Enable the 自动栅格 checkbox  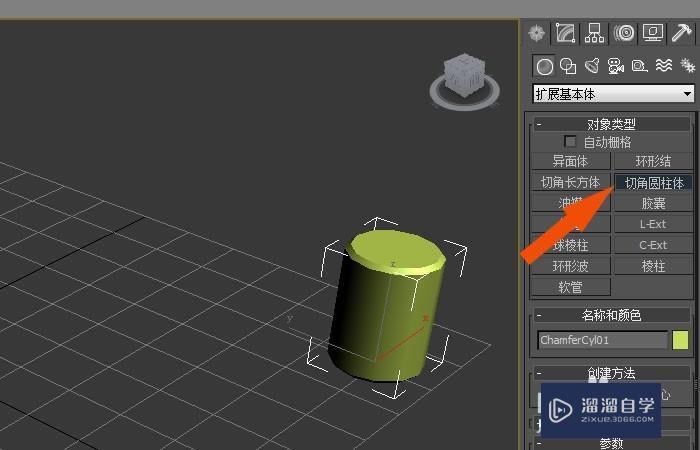tap(570, 142)
